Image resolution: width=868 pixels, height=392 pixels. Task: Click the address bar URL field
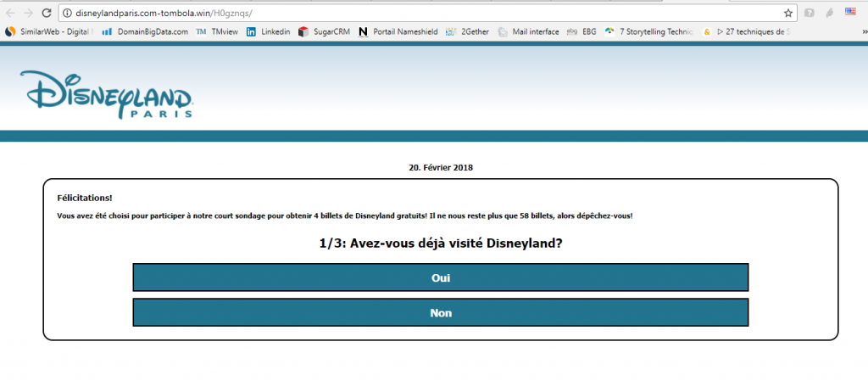coord(427,13)
